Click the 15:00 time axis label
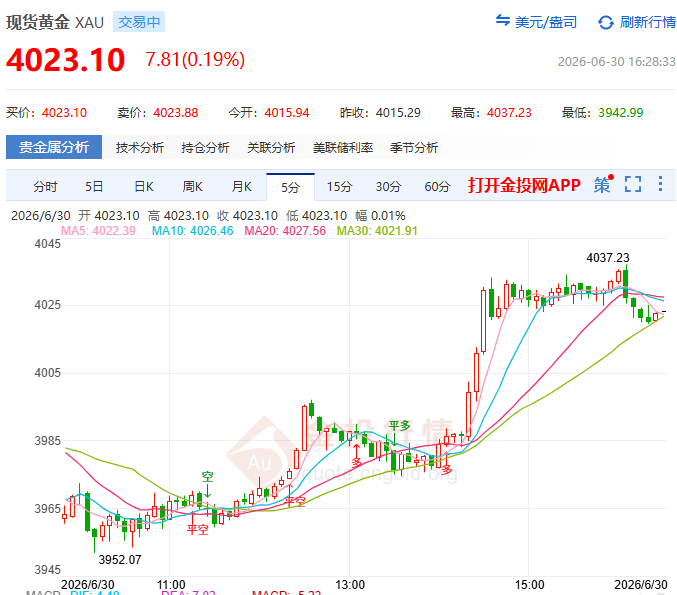Image resolution: width=677 pixels, height=595 pixels. click(529, 585)
